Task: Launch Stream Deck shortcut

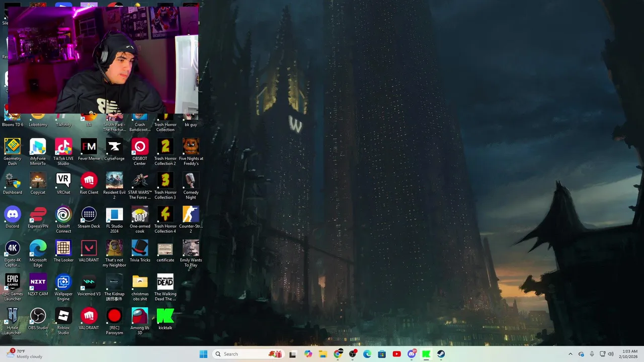Action: coord(89,217)
